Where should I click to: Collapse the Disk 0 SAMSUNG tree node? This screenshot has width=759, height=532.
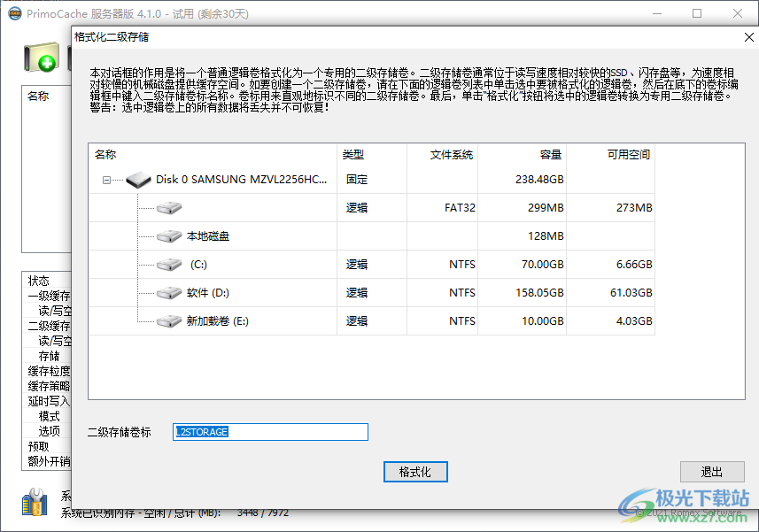coord(106,180)
